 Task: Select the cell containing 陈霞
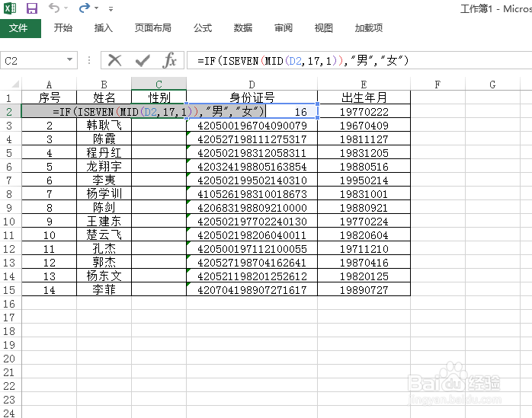click(x=104, y=139)
